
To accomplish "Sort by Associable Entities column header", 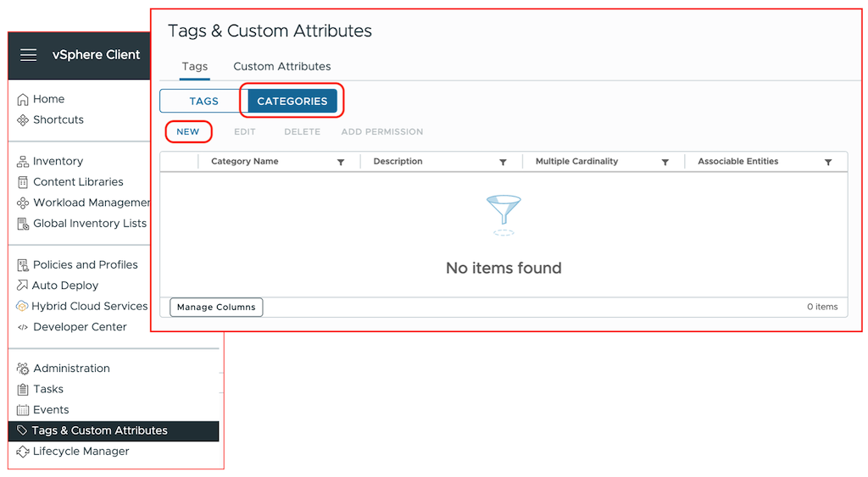I will 738,162.
